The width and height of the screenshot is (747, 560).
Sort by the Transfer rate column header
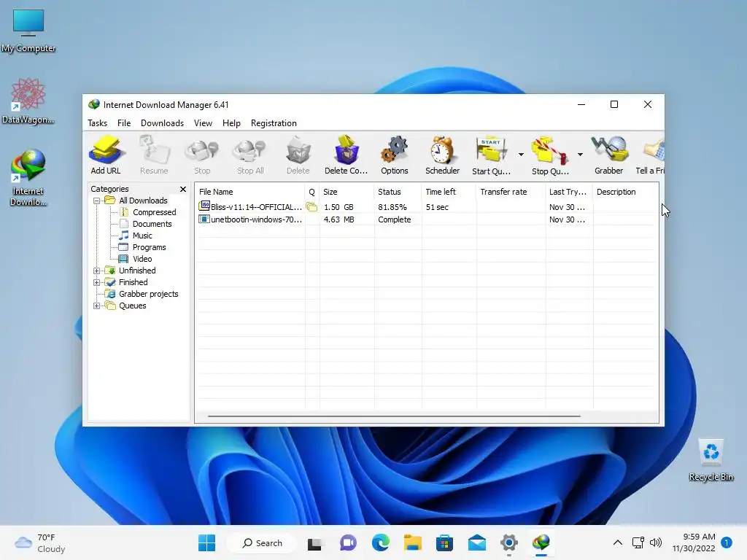tap(511, 192)
